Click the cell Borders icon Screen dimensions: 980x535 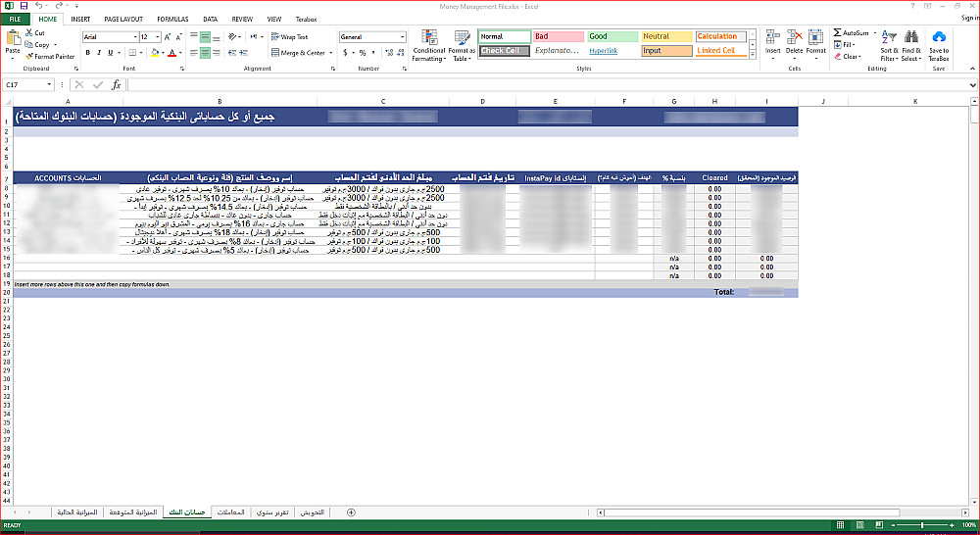[132, 53]
